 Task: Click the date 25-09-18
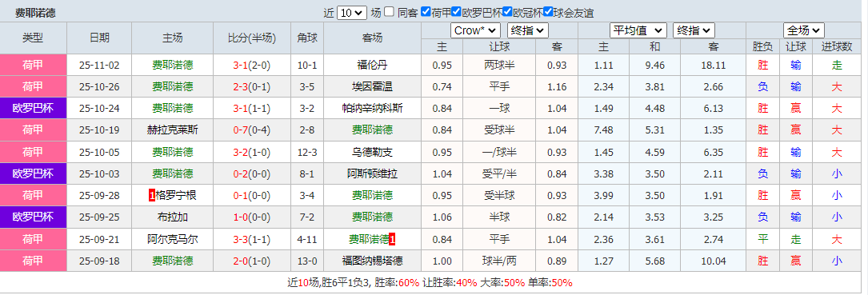(x=99, y=261)
